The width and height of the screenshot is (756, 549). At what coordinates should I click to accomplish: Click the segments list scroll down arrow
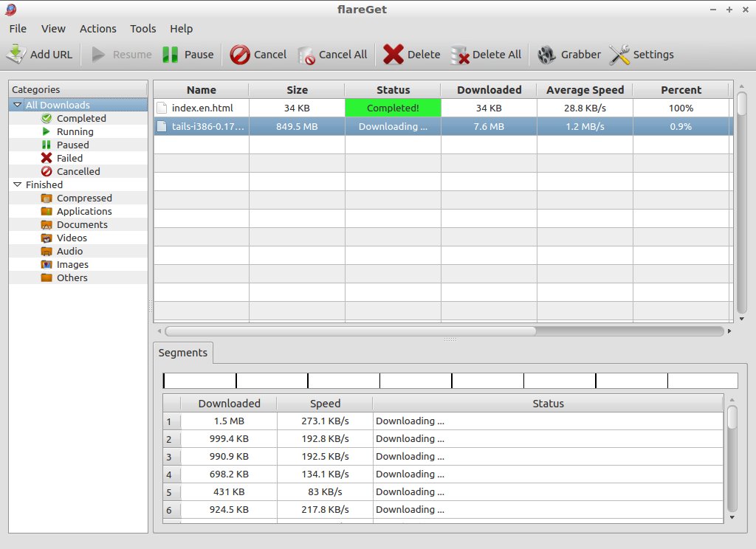click(732, 517)
